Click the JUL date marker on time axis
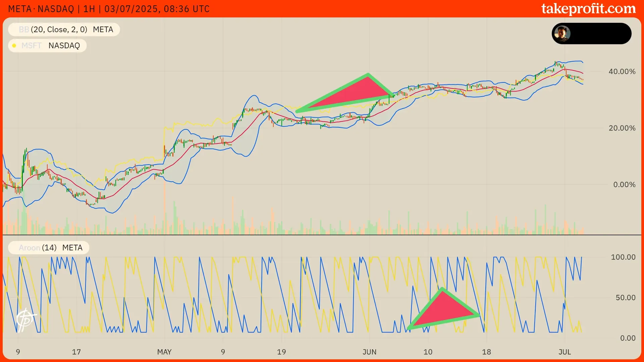 tap(565, 352)
